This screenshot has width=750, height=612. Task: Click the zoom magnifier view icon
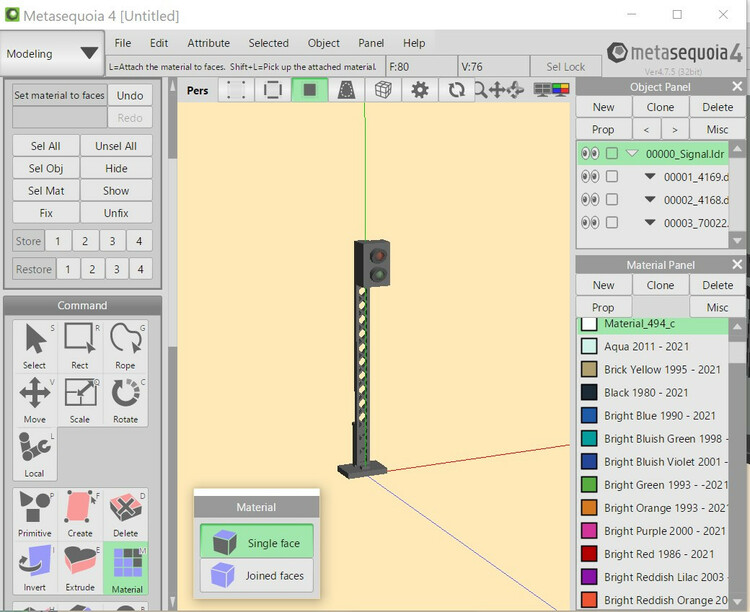(480, 90)
